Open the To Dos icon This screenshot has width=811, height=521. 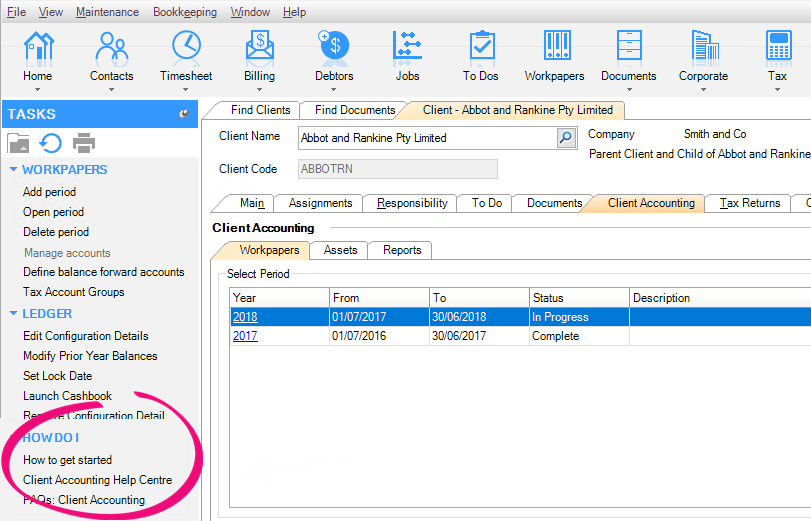point(481,47)
